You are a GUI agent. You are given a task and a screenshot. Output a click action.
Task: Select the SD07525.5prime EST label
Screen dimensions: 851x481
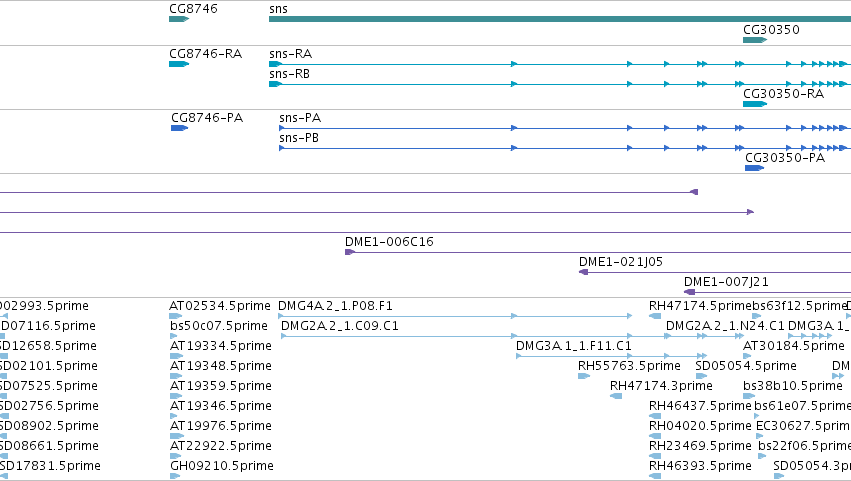[49, 386]
